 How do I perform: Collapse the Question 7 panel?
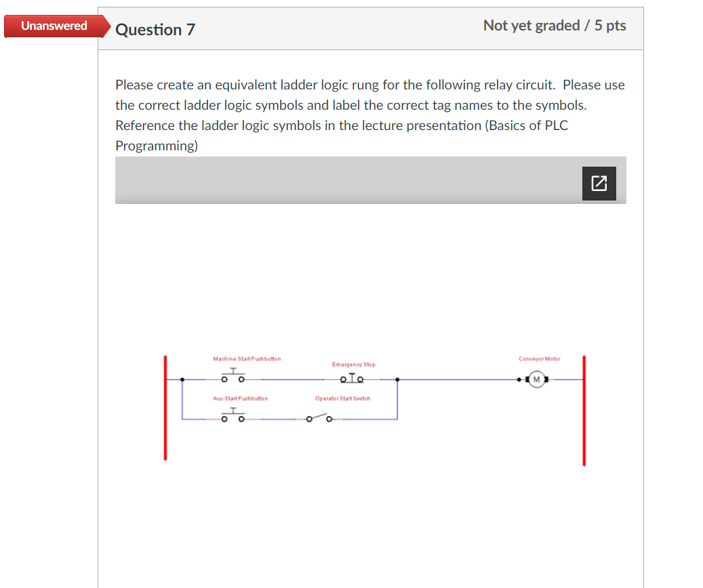click(155, 29)
